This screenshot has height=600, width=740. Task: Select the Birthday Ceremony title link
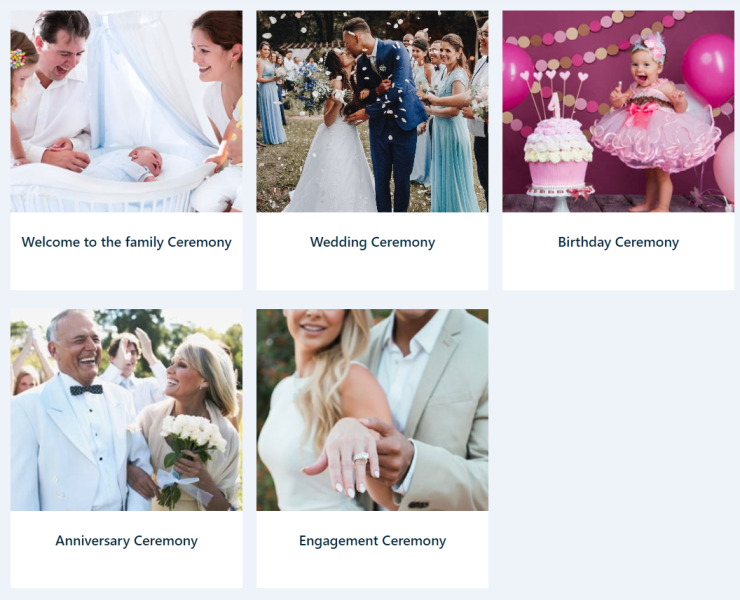pos(618,242)
